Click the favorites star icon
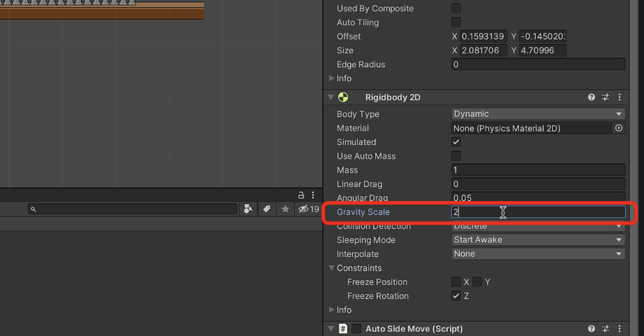Image resolution: width=644 pixels, height=336 pixels. 285,209
